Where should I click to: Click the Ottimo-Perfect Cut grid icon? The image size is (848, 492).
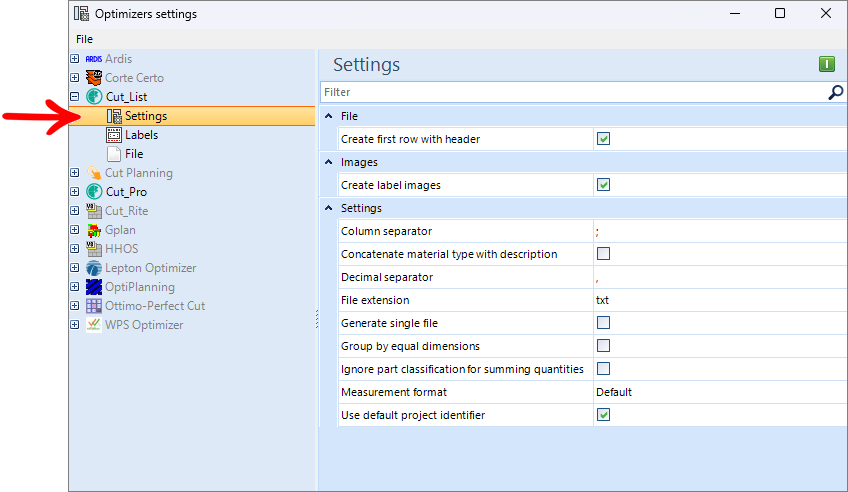point(94,306)
